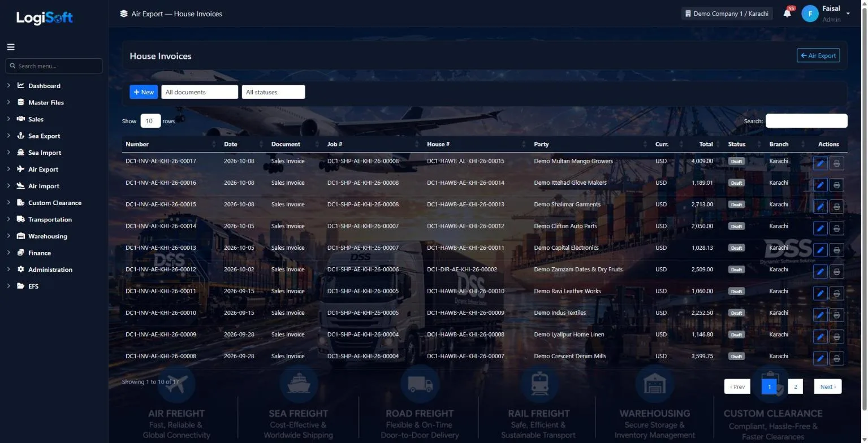Print invoice DC1-INV-AE-KHI-26-00017

836,163
